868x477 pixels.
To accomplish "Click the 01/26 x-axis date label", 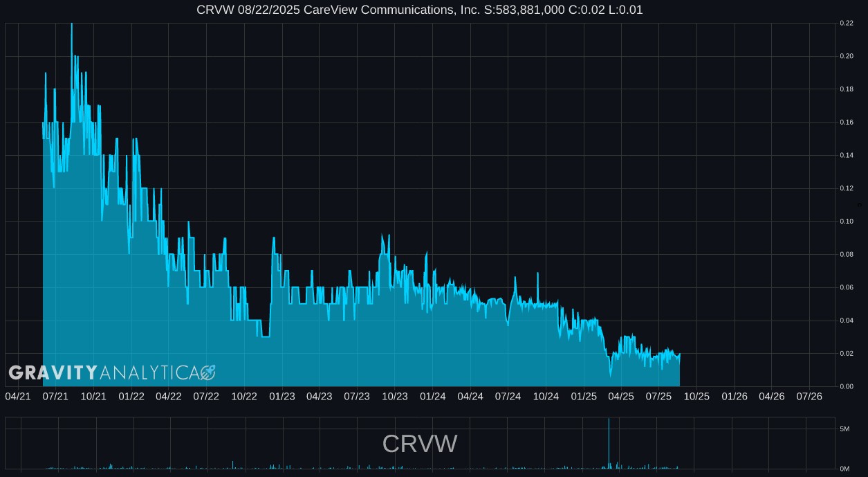I will pos(735,397).
